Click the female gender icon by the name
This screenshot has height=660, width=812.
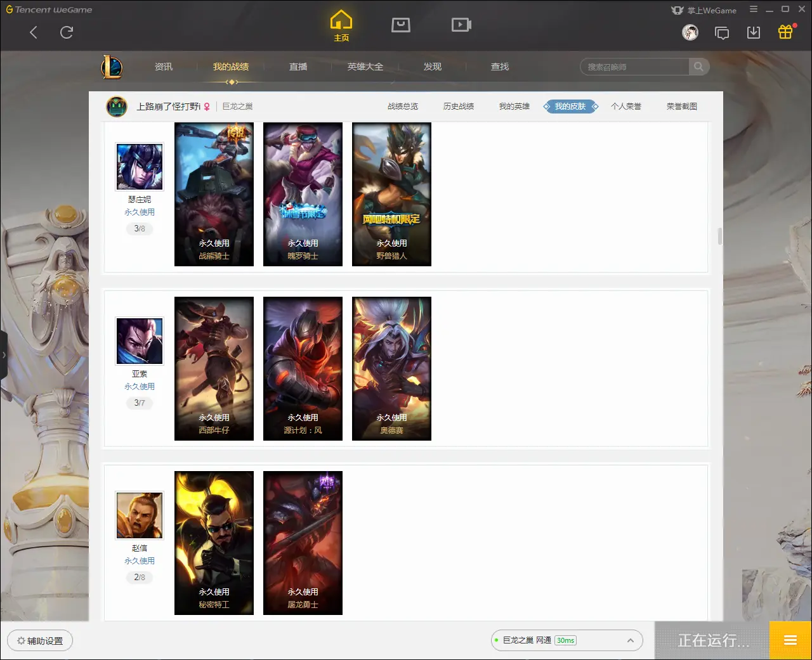coord(207,107)
